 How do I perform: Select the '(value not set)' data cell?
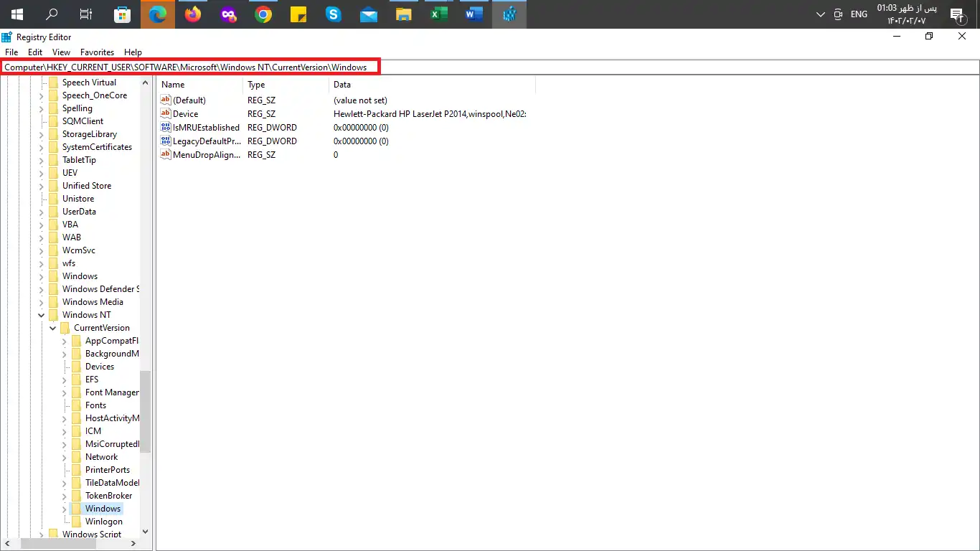click(x=360, y=100)
